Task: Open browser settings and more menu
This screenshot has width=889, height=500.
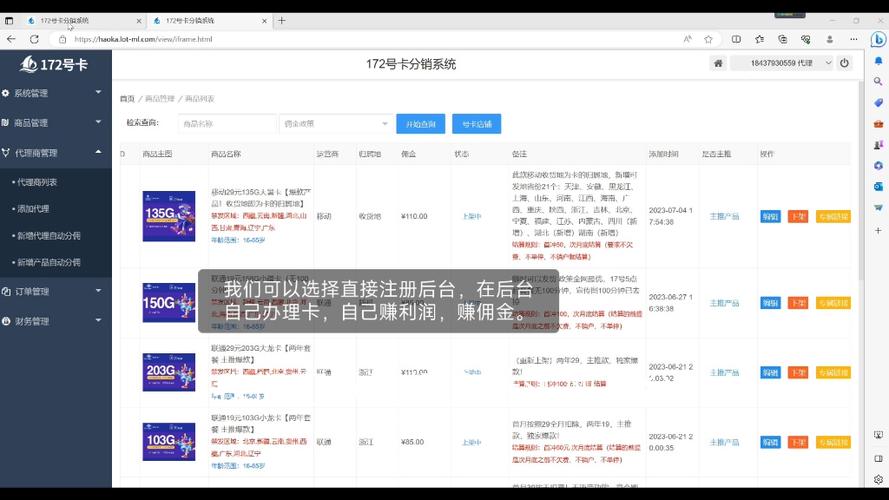Action: coord(853,39)
